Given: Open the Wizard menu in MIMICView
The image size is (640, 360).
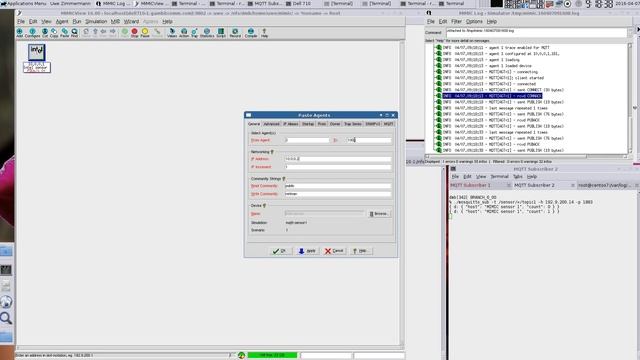Looking at the screenshot, I should [x=131, y=21].
